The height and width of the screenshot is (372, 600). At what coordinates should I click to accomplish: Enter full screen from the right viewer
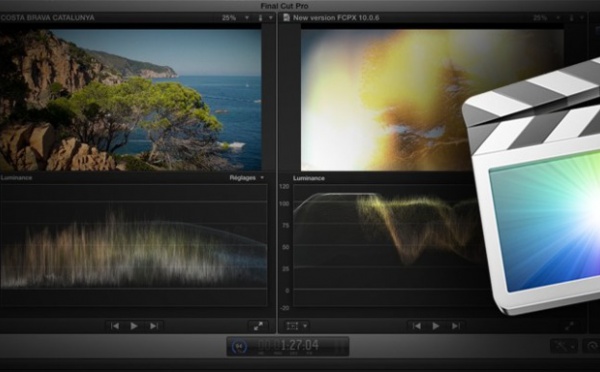pos(569,326)
